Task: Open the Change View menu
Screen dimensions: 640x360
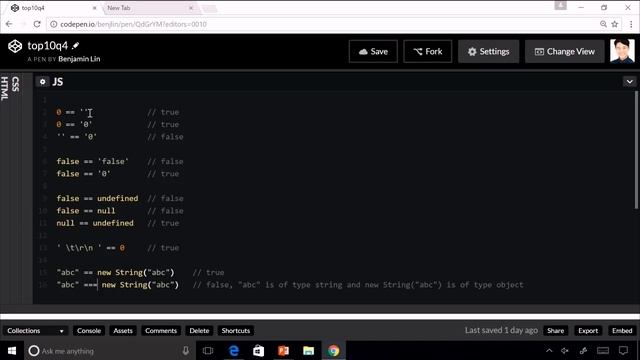Action: point(564,51)
